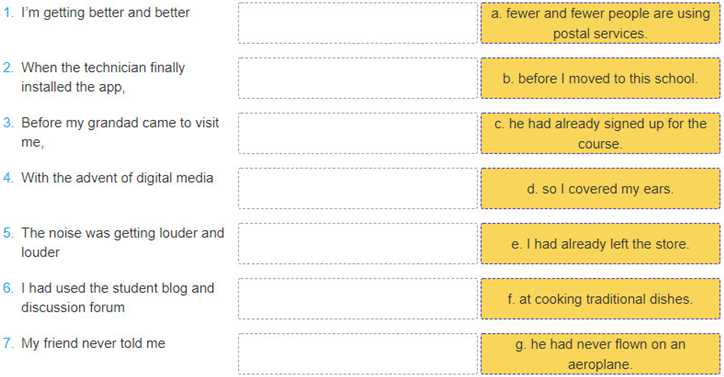Click the prompt 'The noise was getting louder and louder'
Image resolution: width=724 pixels, height=377 pixels.
click(x=123, y=243)
